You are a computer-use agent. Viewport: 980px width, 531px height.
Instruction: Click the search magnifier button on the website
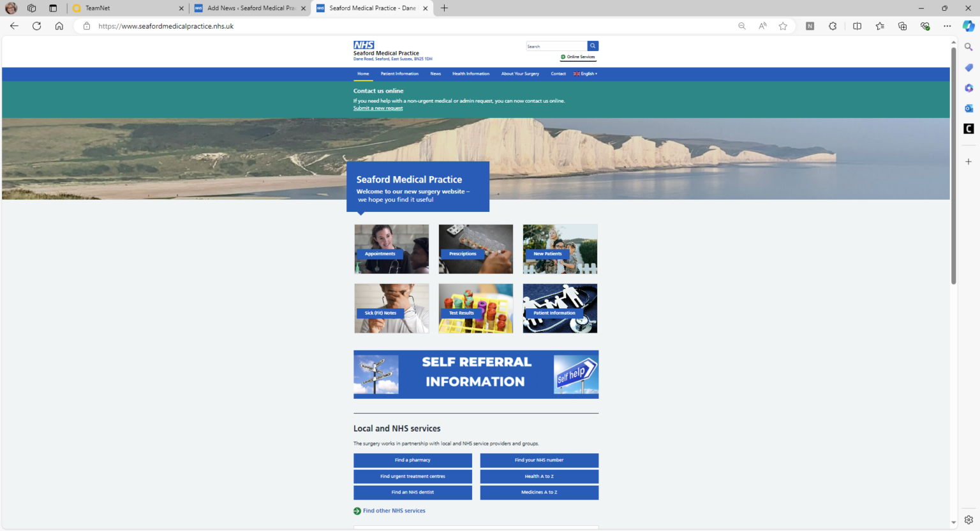coord(592,45)
